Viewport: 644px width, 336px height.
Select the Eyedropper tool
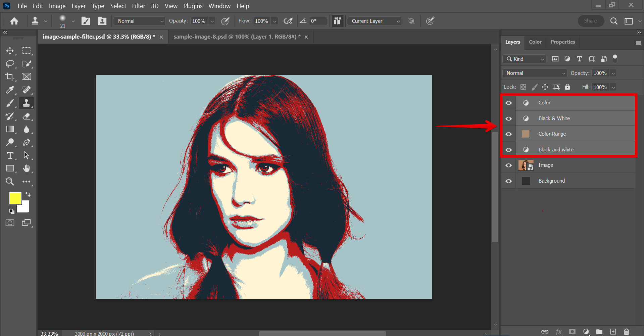(x=10, y=90)
